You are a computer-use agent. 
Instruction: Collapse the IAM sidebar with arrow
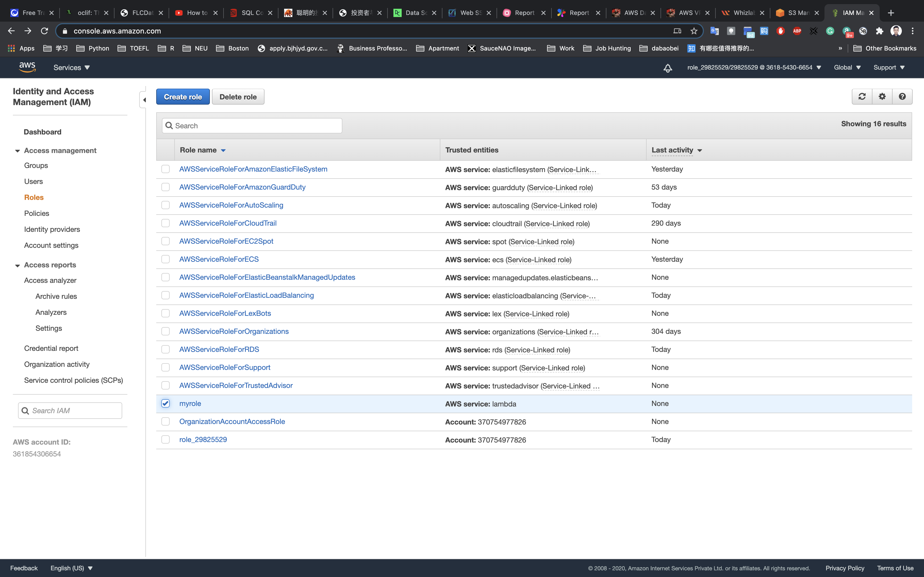point(144,100)
